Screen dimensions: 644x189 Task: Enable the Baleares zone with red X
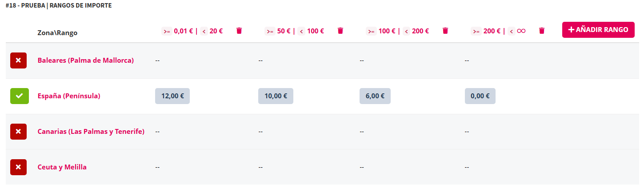(18, 60)
